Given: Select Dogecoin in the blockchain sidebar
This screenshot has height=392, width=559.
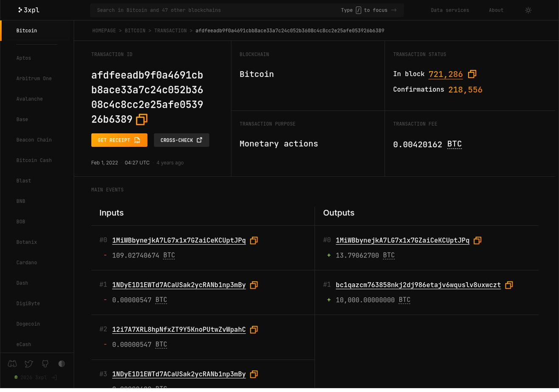Looking at the screenshot, I should tap(28, 324).
